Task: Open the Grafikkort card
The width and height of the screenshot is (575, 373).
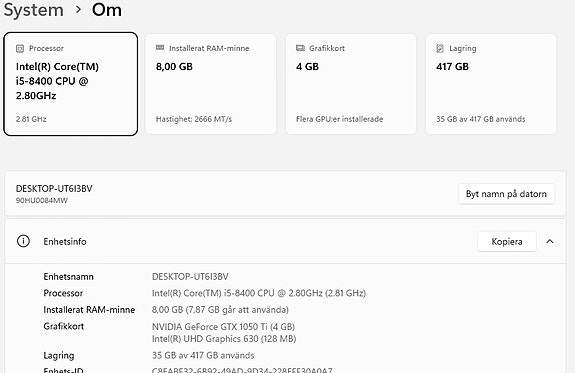Action: (351, 84)
